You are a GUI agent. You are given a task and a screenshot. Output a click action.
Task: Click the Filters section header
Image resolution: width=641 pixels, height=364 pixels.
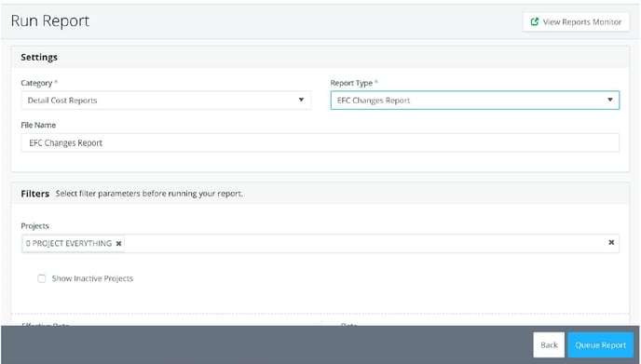35,194
